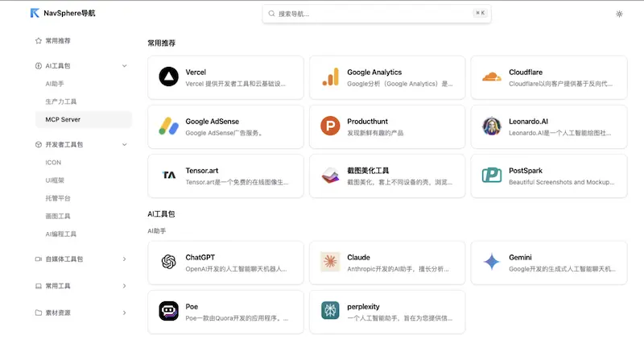This screenshot has height=348, width=644.
Task: Click the search magnifier icon
Action: coord(271,14)
